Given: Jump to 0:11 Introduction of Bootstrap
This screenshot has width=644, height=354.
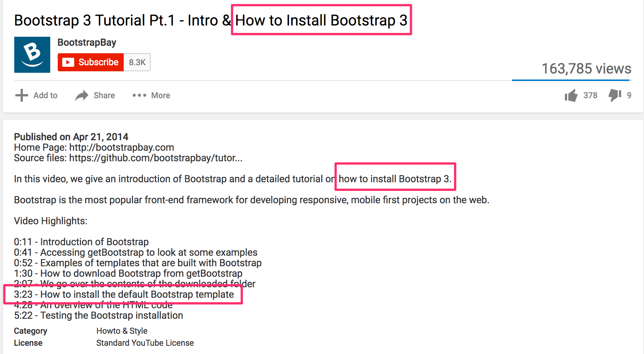Looking at the screenshot, I should (23, 242).
